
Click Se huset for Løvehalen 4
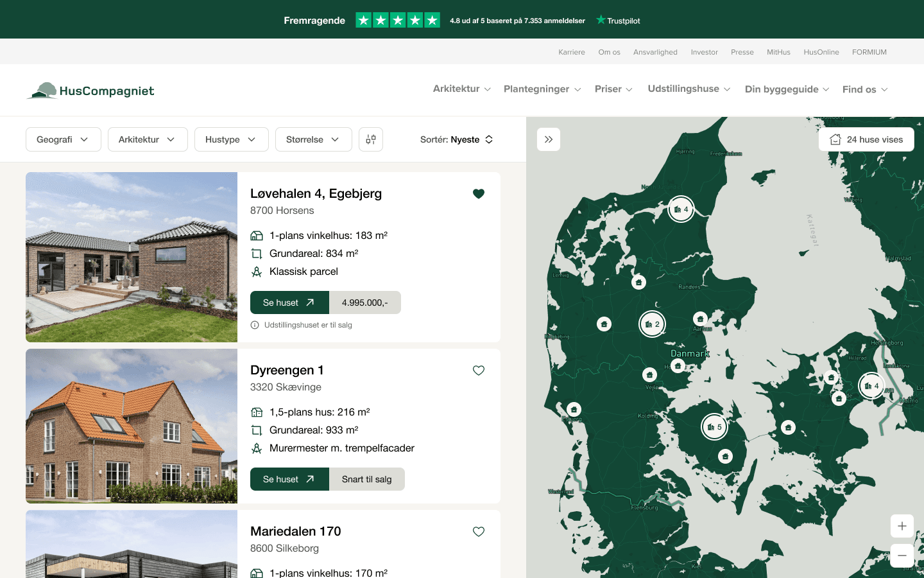click(289, 302)
